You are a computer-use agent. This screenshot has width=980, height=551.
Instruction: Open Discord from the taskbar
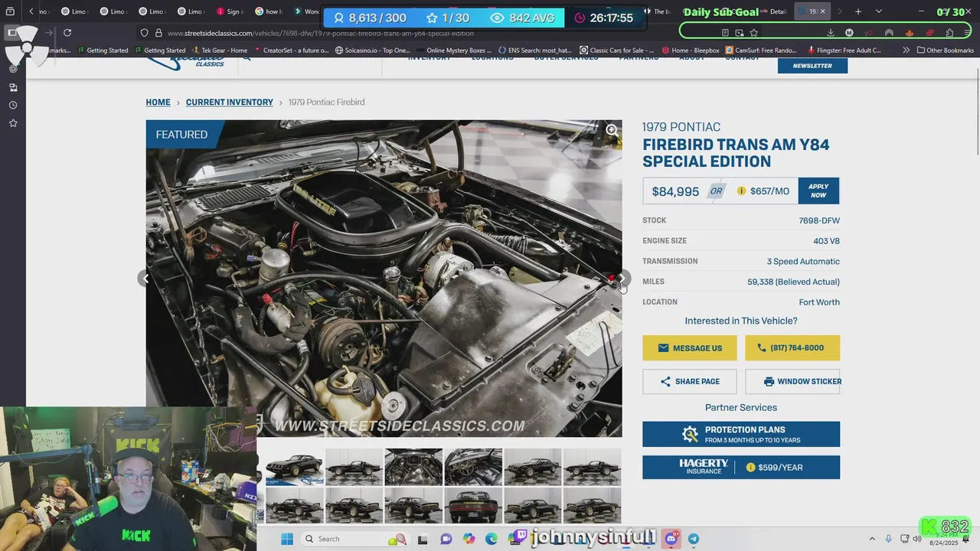[x=671, y=539]
